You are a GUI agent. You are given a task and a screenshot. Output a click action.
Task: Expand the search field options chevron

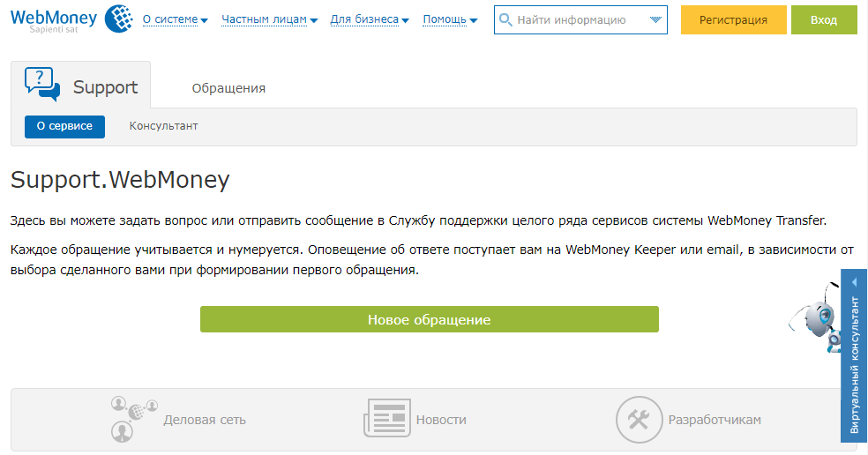coord(655,20)
